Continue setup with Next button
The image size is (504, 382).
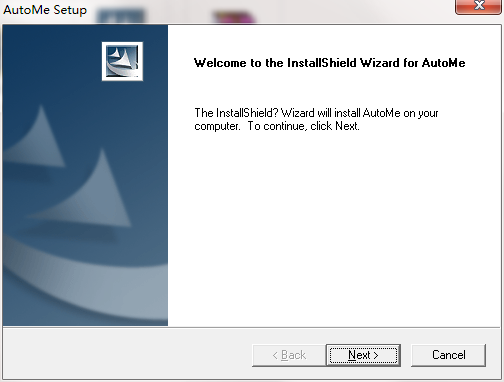click(363, 355)
